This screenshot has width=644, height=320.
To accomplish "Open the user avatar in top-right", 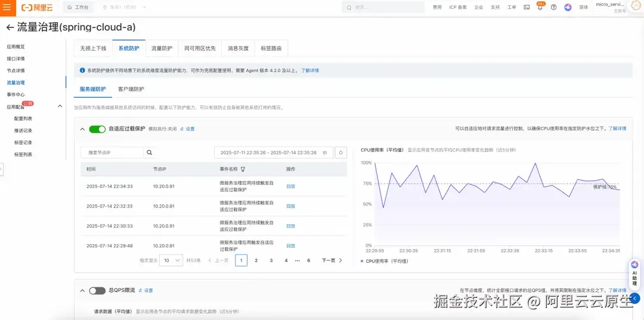I will tap(636, 5).
